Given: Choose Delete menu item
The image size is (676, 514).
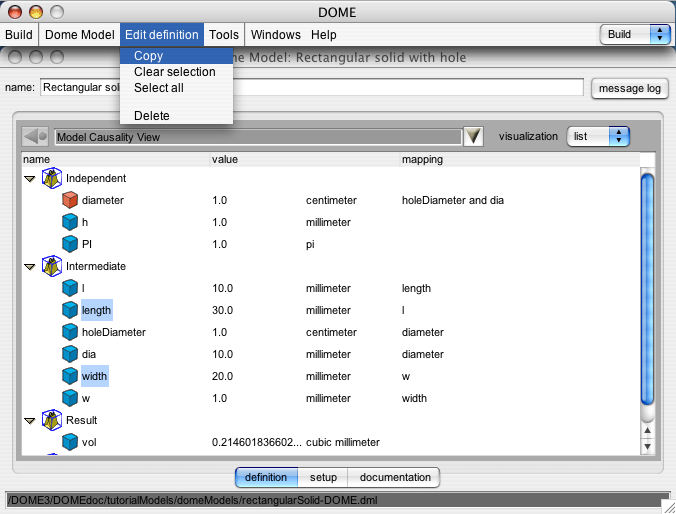Looking at the screenshot, I should [176, 116].
